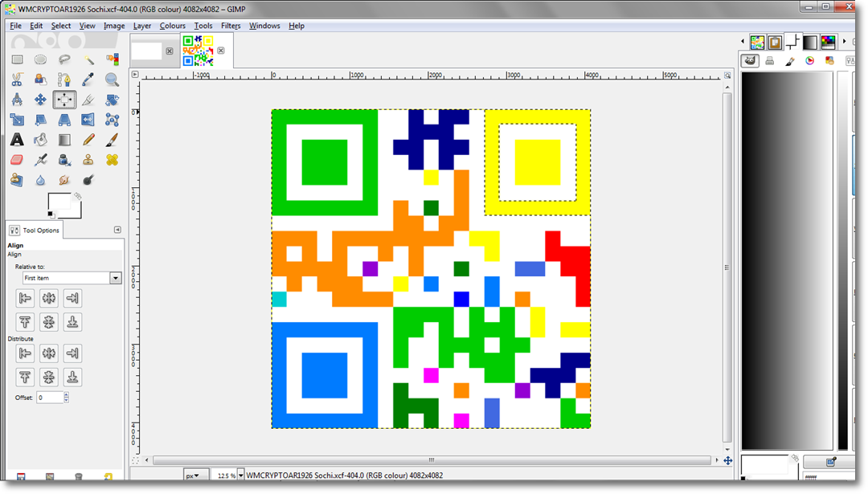The width and height of the screenshot is (868, 494).
Task: Choose the Blur/Sharpen droplet tool
Action: point(40,180)
